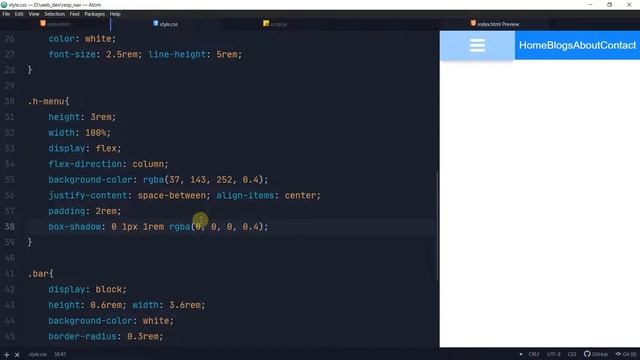Click '100%' width value on line 32
640x360 pixels.
pos(96,133)
